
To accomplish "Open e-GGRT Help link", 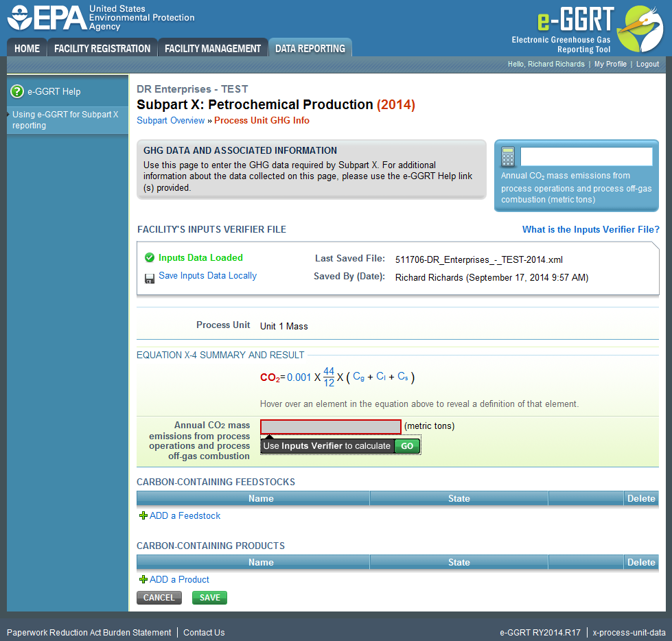I will tap(54, 91).
